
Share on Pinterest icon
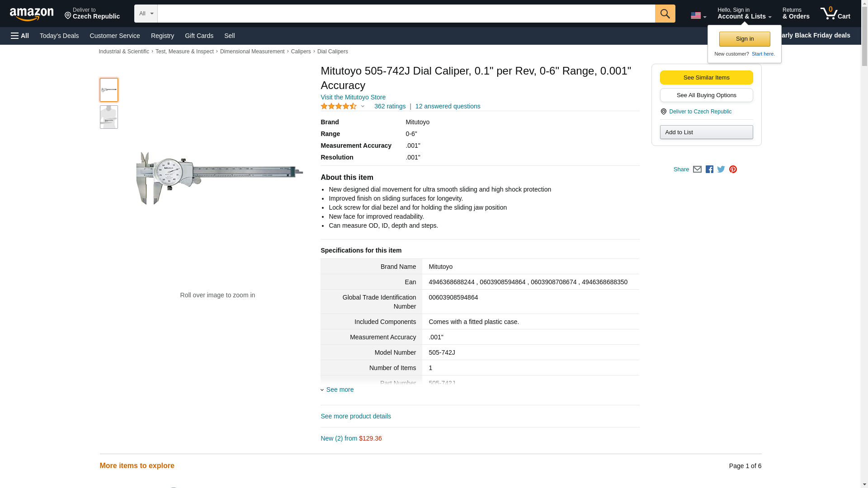tap(733, 169)
